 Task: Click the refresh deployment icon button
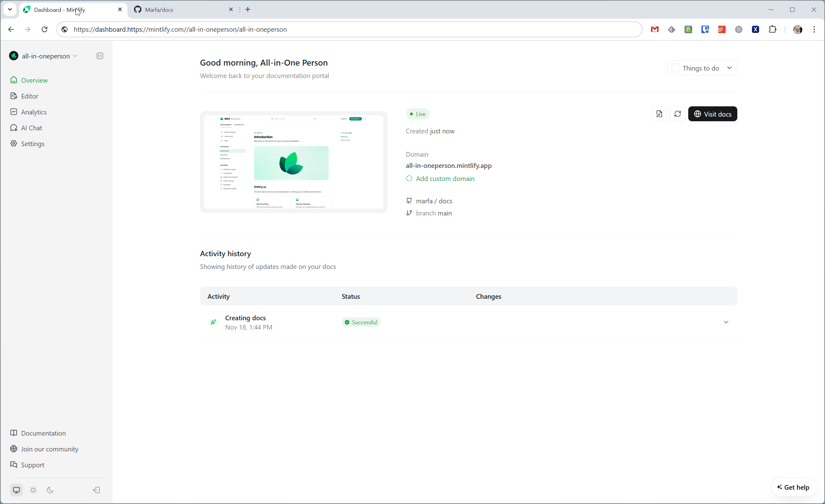[x=677, y=114]
